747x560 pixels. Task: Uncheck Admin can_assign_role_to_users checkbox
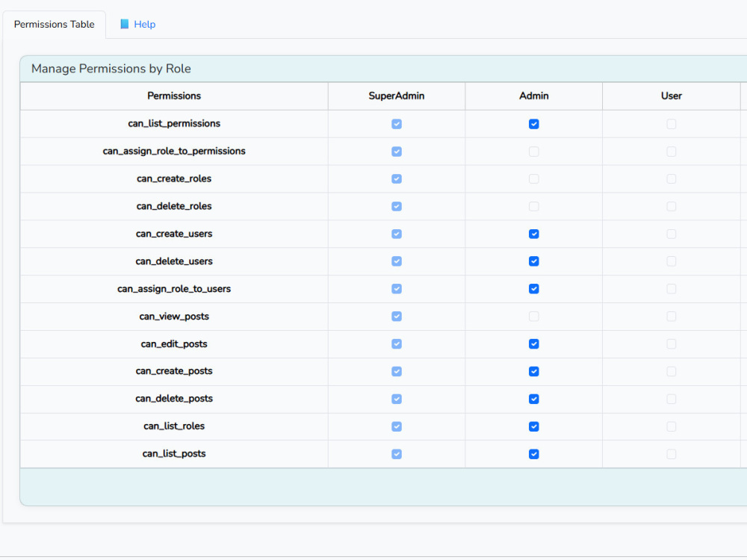533,289
